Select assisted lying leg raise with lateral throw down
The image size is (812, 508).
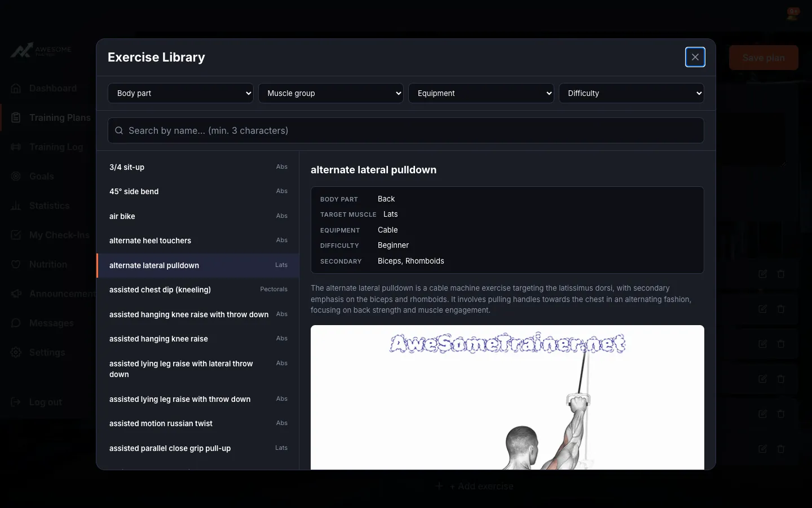[x=198, y=369]
